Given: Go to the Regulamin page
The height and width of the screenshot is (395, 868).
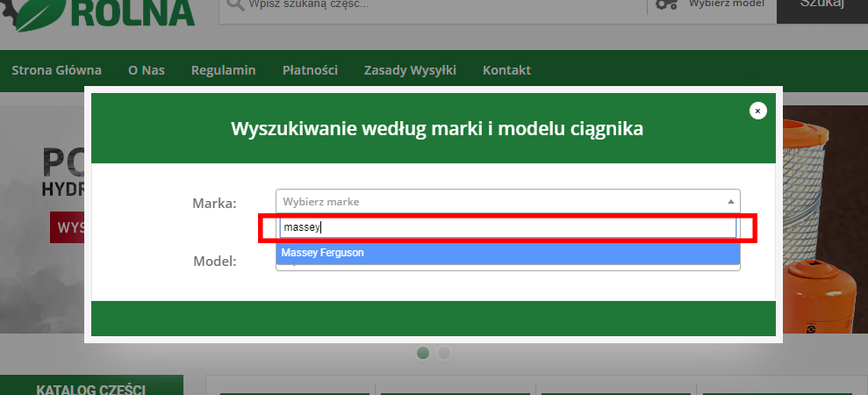Looking at the screenshot, I should (x=223, y=70).
